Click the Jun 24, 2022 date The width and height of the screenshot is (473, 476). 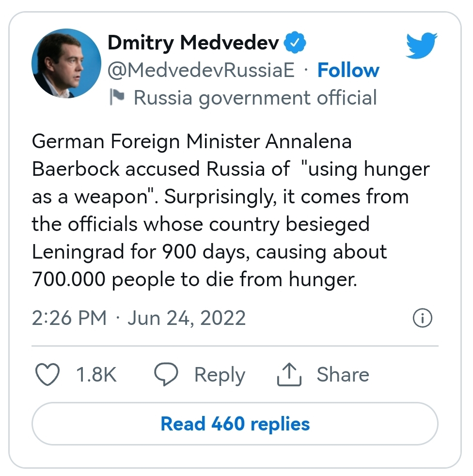coord(187,318)
